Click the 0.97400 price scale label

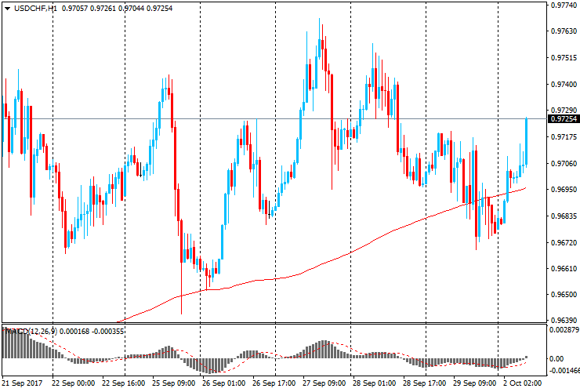[x=564, y=85]
